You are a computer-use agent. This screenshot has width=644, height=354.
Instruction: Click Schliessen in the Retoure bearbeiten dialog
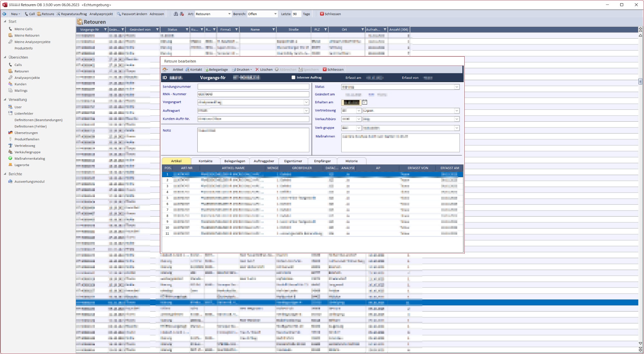(333, 70)
